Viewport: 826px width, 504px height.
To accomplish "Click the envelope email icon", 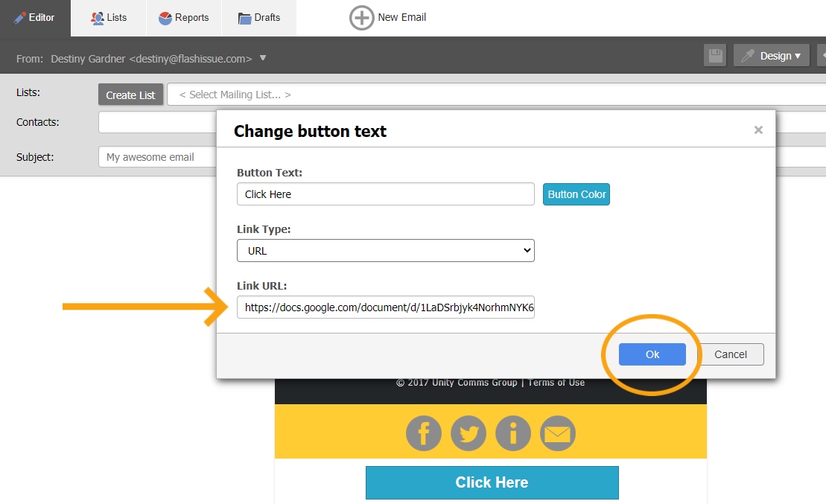I will [x=557, y=433].
